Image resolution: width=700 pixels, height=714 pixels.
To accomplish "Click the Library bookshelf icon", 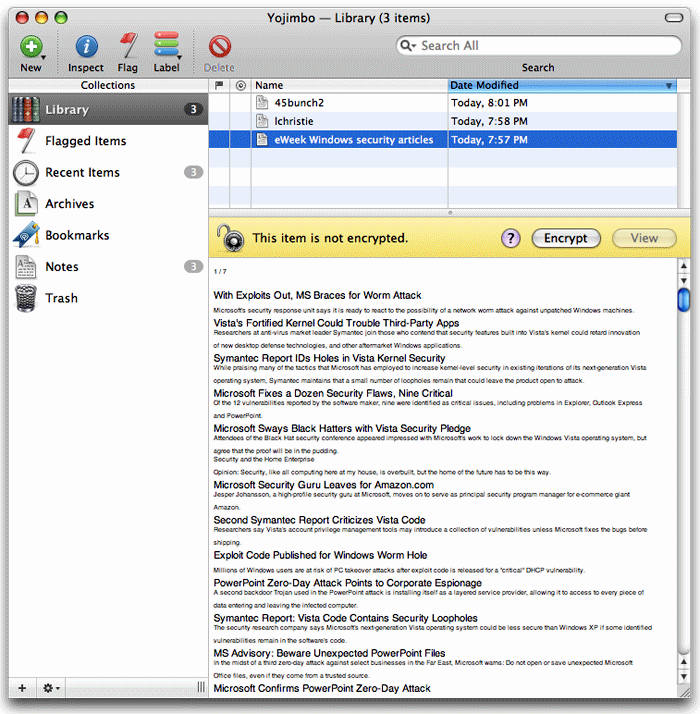I will coord(26,109).
